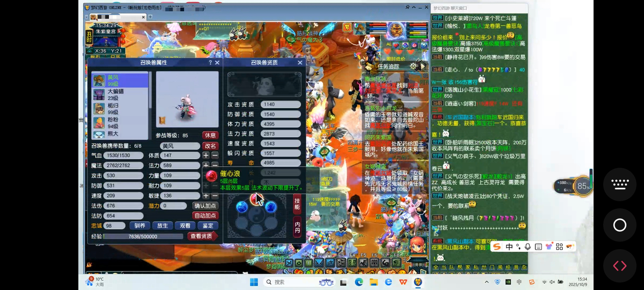Click the 经验 experience bar 7636/500000
The width and height of the screenshot is (644, 290).
pos(143,236)
